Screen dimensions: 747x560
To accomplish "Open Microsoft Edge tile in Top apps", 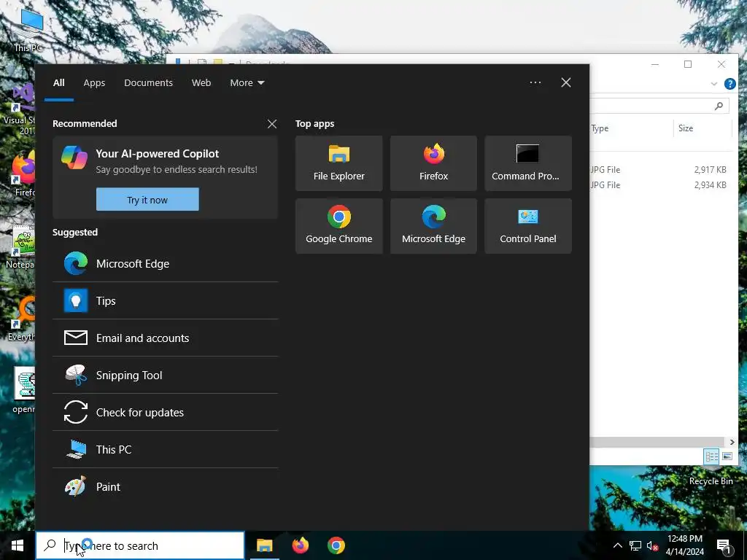I will click(x=433, y=226).
